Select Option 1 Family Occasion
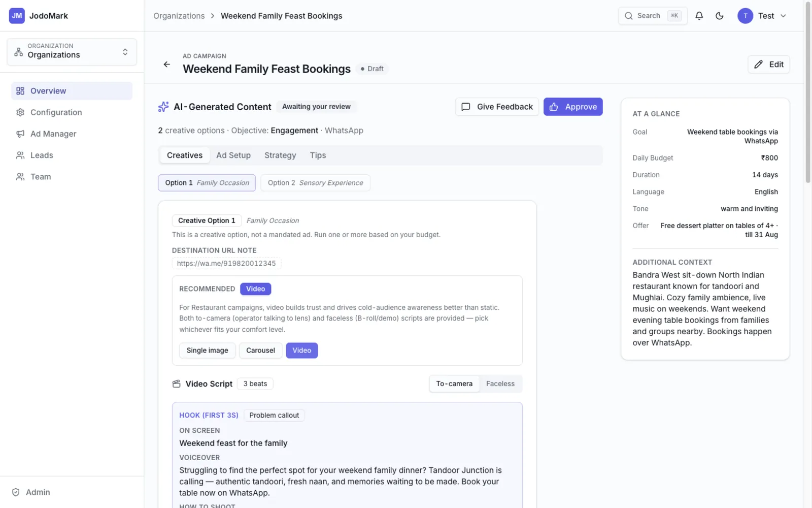 [x=207, y=183]
